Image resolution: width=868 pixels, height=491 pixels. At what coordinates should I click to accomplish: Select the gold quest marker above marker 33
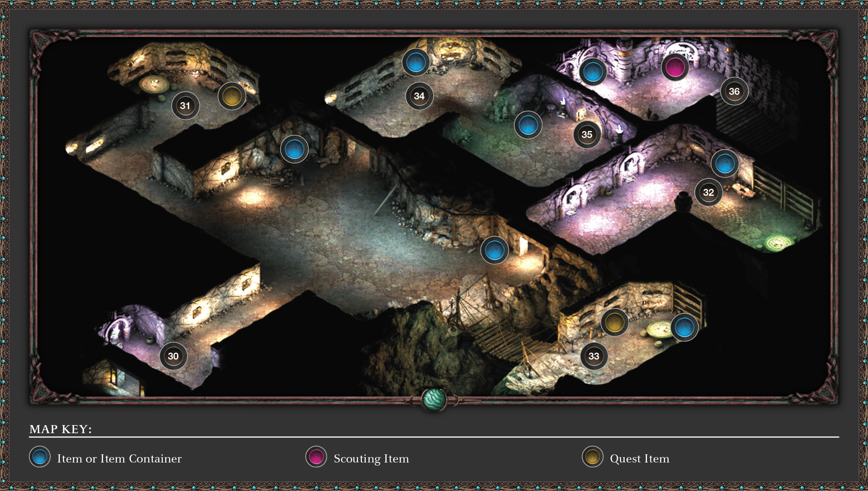click(x=614, y=322)
